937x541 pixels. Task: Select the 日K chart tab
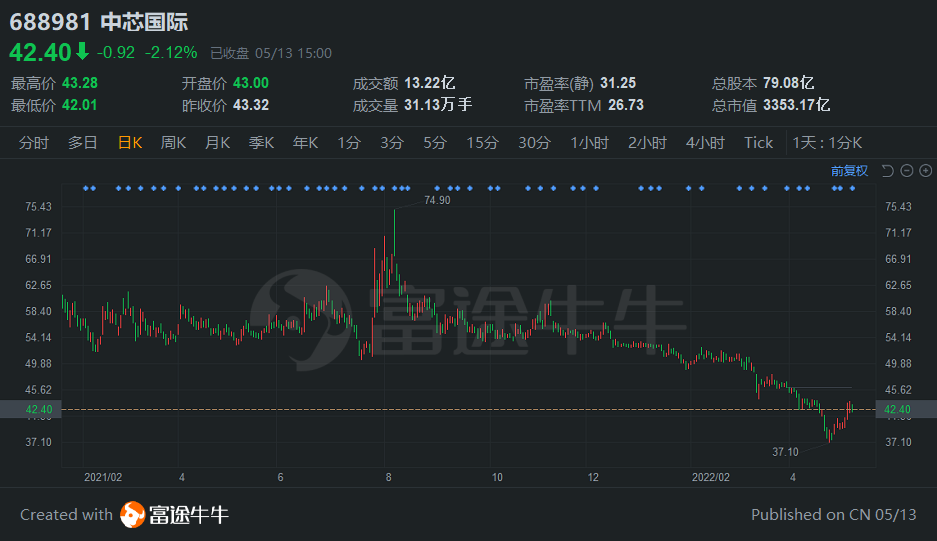tap(130, 143)
